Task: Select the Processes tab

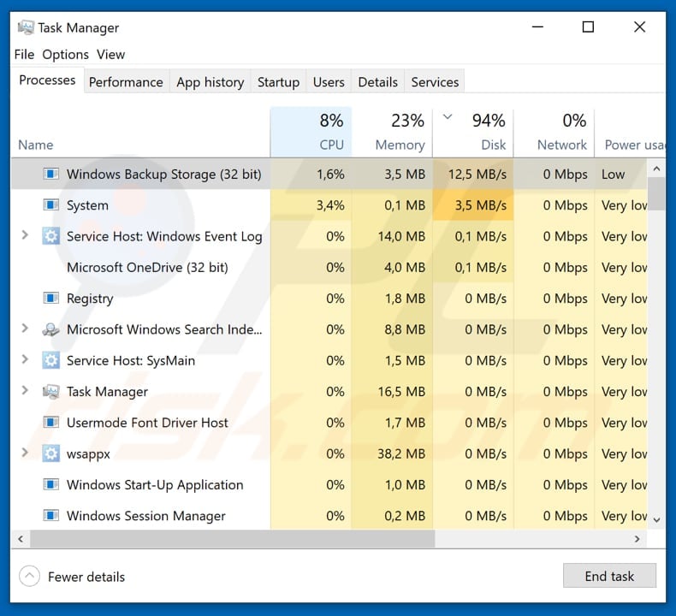Action: point(47,80)
